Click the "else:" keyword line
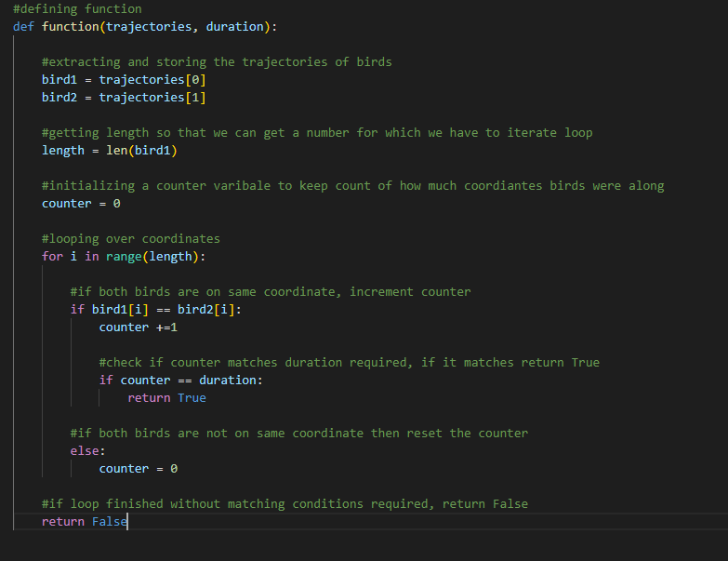The width and height of the screenshot is (728, 561). pos(88,451)
